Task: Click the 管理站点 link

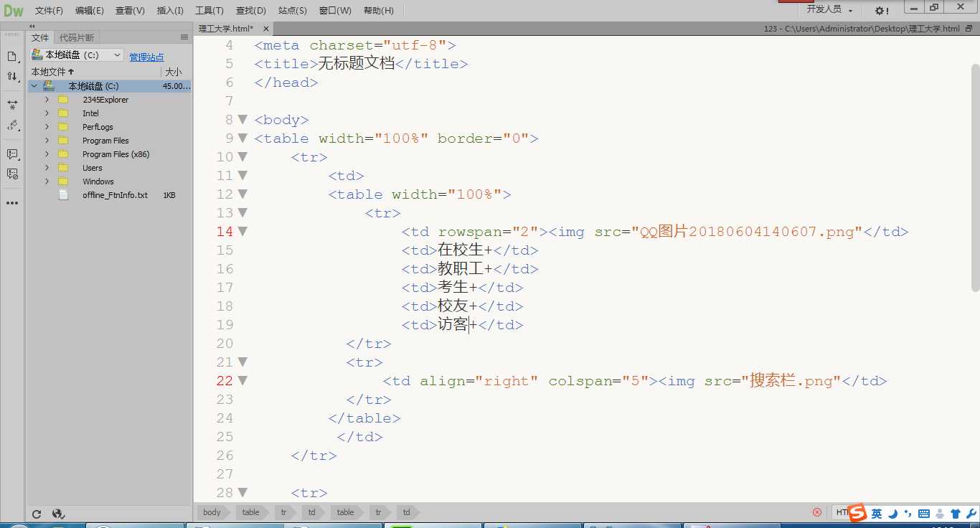Action: (x=146, y=57)
